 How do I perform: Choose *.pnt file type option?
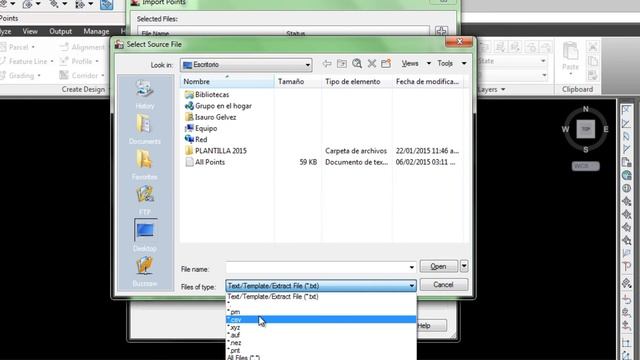pos(321,351)
